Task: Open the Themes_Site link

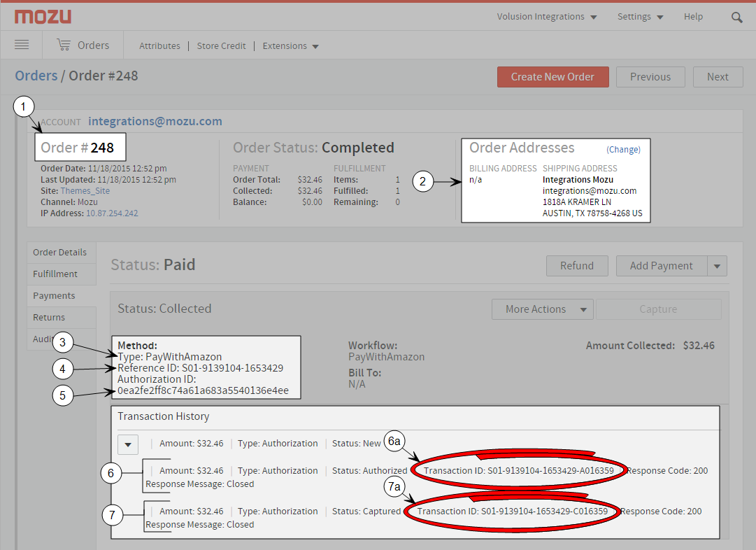Action: [x=85, y=191]
